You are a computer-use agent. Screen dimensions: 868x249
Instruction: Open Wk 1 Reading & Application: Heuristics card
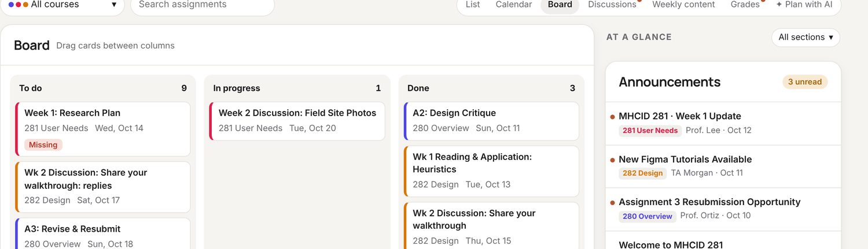[x=491, y=171]
